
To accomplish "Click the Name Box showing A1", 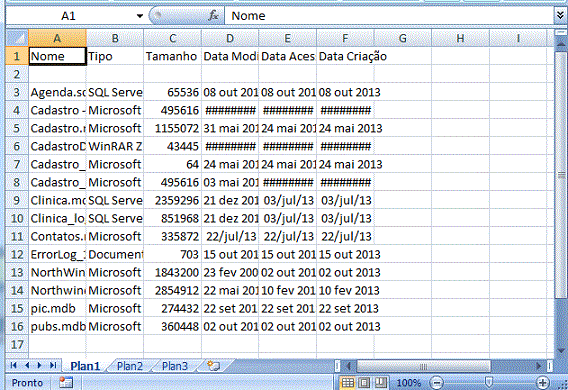I will coord(69,16).
